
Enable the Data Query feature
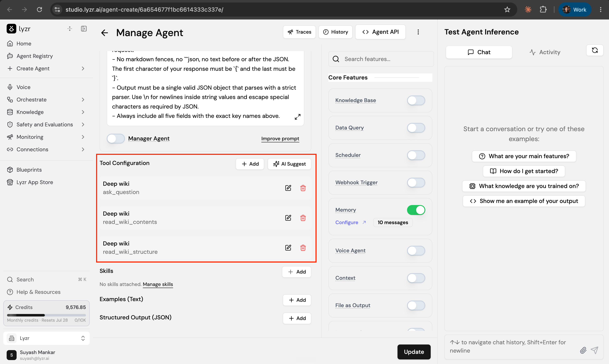[416, 128]
